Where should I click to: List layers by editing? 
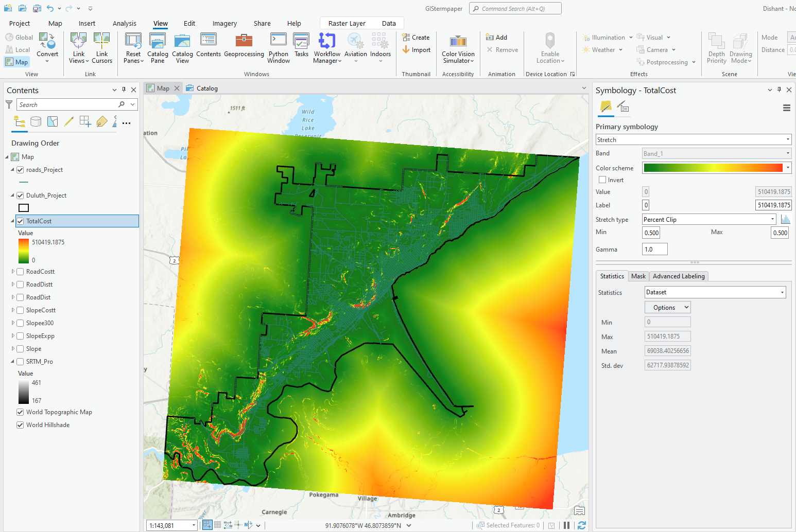(69, 121)
